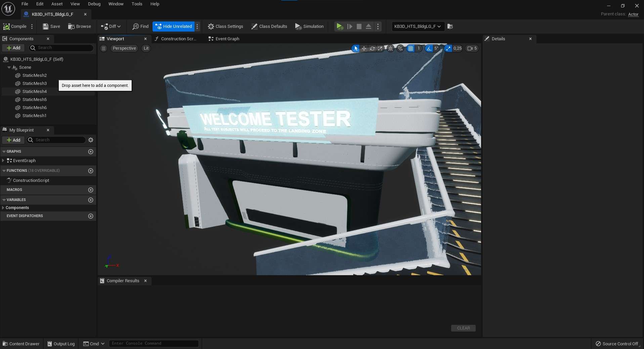This screenshot has width=644, height=349.
Task: Activate the Select objects tool
Action: (x=355, y=48)
